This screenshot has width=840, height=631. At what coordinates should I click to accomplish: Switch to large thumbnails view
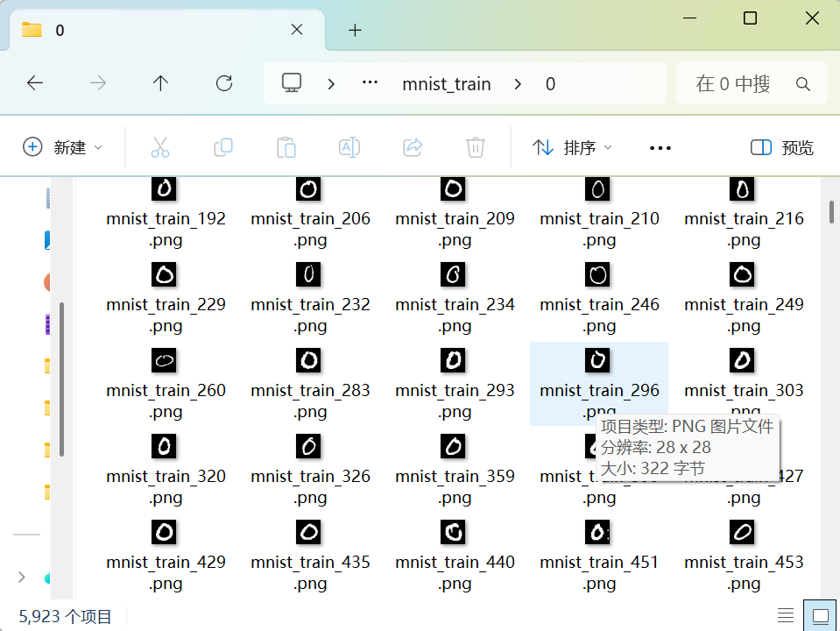tap(820, 616)
